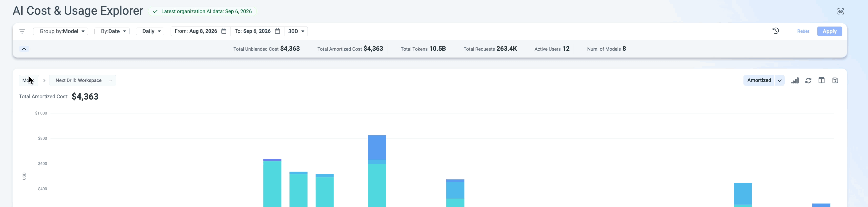Open the Daily granularity dropdown

tap(150, 31)
